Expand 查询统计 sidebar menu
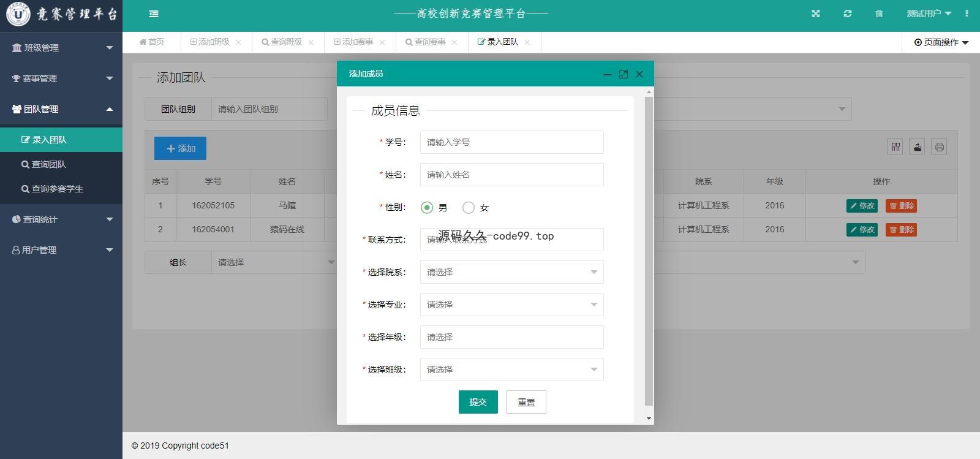The height and width of the screenshot is (459, 980). tap(61, 219)
